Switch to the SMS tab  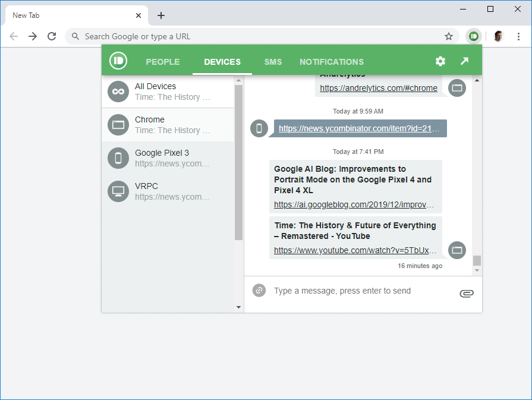click(273, 62)
